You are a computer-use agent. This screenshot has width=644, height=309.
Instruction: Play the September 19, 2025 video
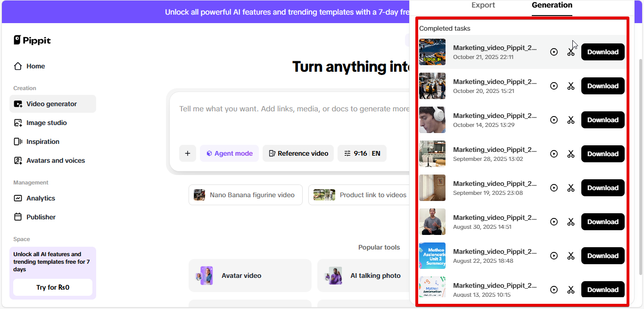click(x=554, y=188)
